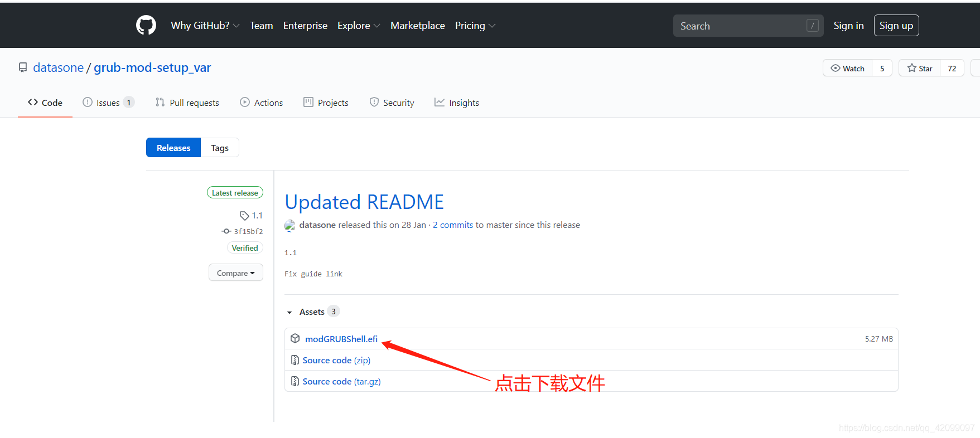This screenshot has height=438, width=980.
Task: Click the file icon for Source code (tar.gz)
Action: pyautogui.click(x=295, y=381)
